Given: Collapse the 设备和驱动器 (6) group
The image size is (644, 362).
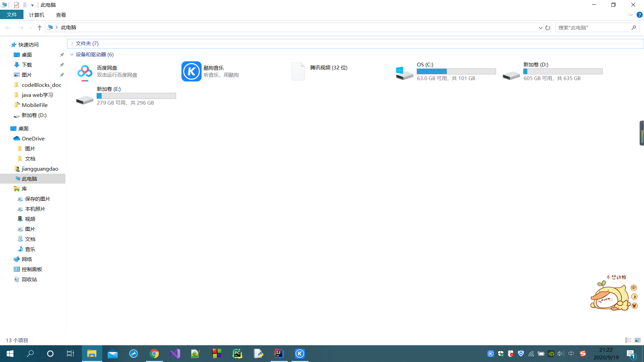Looking at the screenshot, I should (x=72, y=55).
